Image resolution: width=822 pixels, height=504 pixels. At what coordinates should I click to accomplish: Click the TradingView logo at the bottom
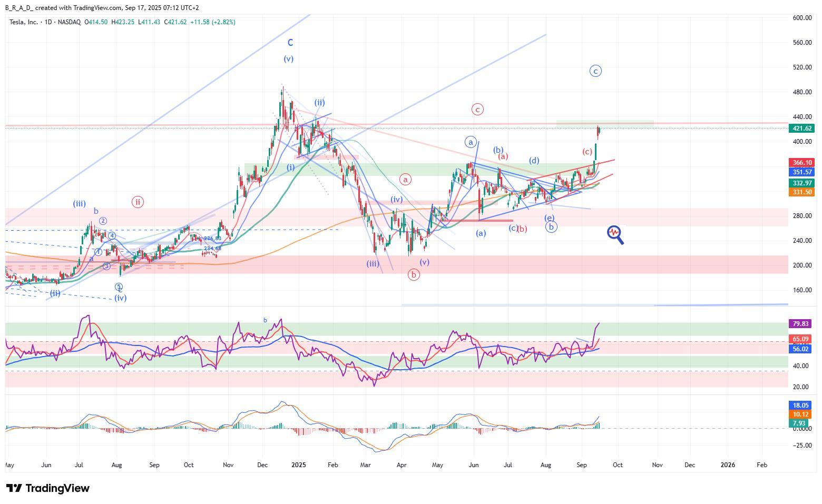pyautogui.click(x=47, y=488)
